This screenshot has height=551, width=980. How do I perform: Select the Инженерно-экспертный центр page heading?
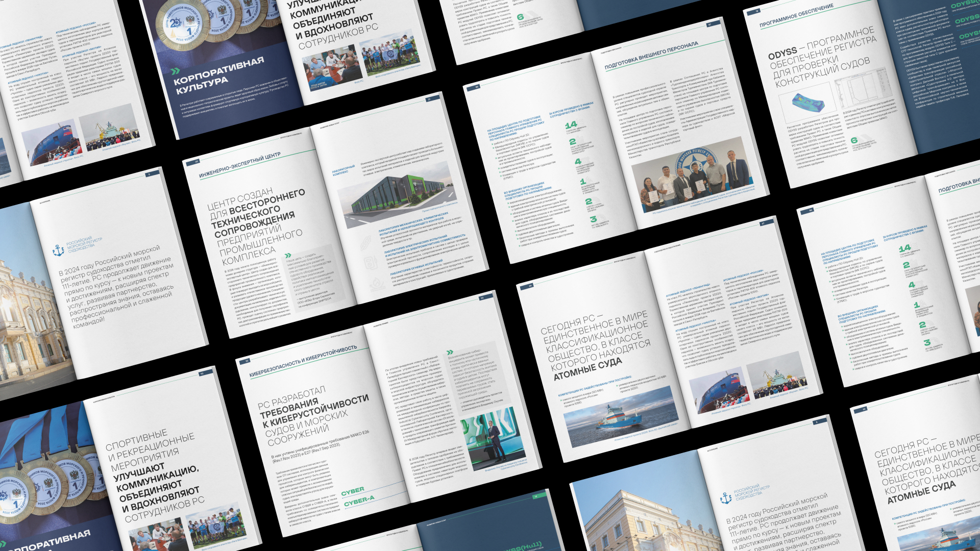pyautogui.click(x=239, y=165)
